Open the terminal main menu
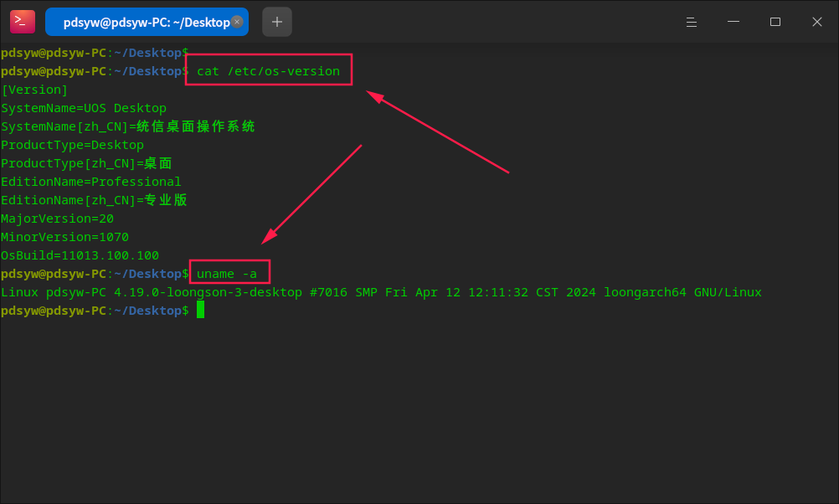The image size is (839, 504). point(692,22)
